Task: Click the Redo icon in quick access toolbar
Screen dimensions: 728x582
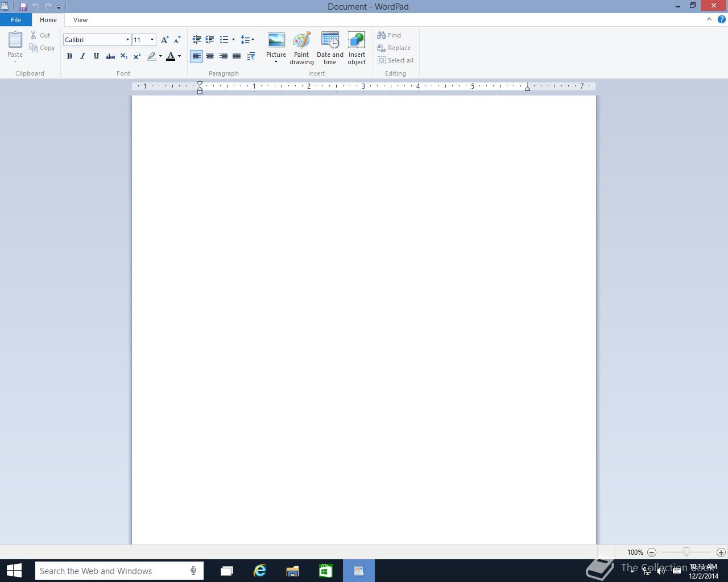Action: [48, 7]
